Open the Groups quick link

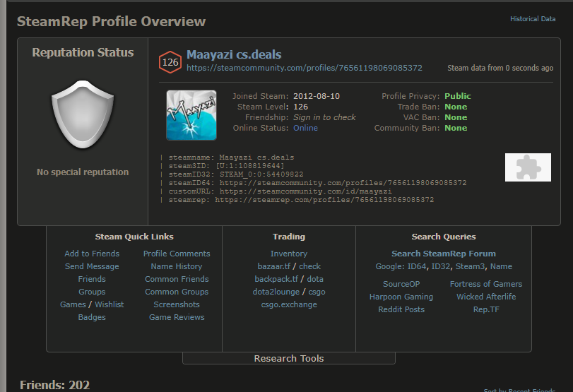(92, 292)
